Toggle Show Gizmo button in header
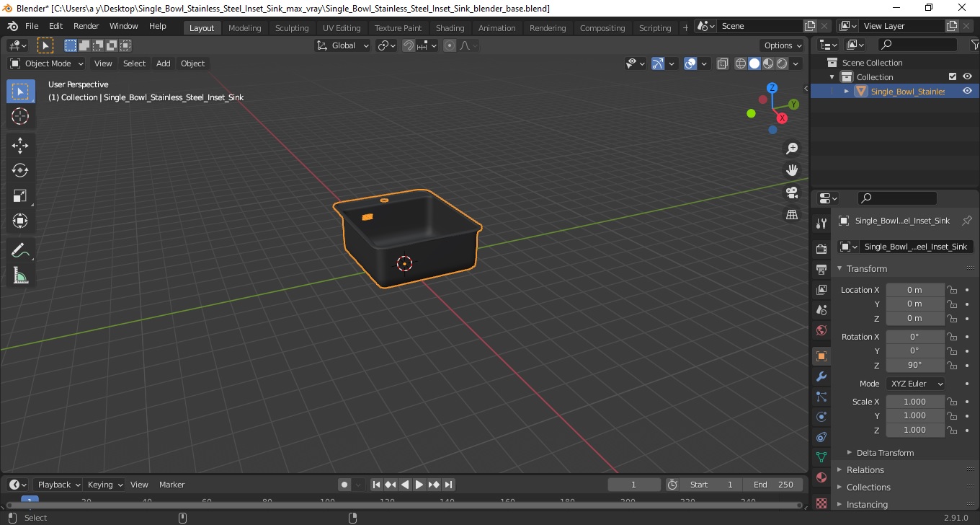The width and height of the screenshot is (980, 525). pos(658,63)
